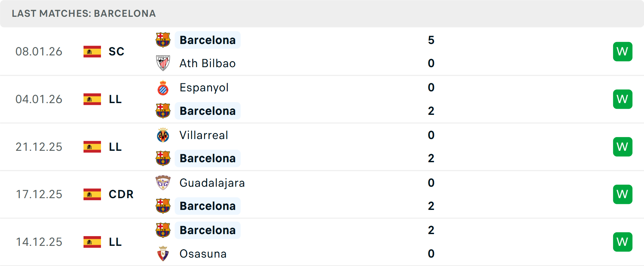Click the Athletic Bilbao club crest
The image size is (644, 266).
[x=163, y=63]
